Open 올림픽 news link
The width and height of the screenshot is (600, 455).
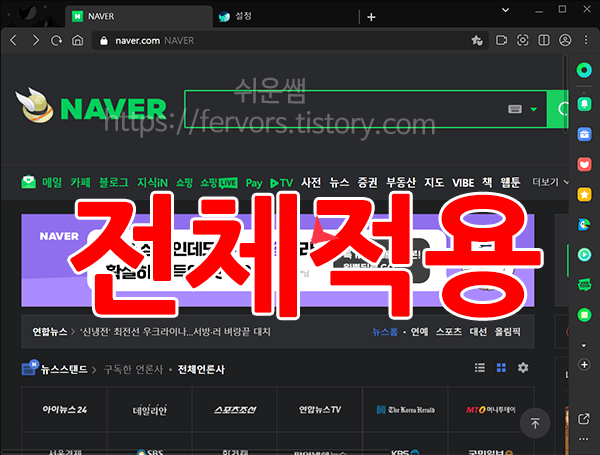(507, 331)
